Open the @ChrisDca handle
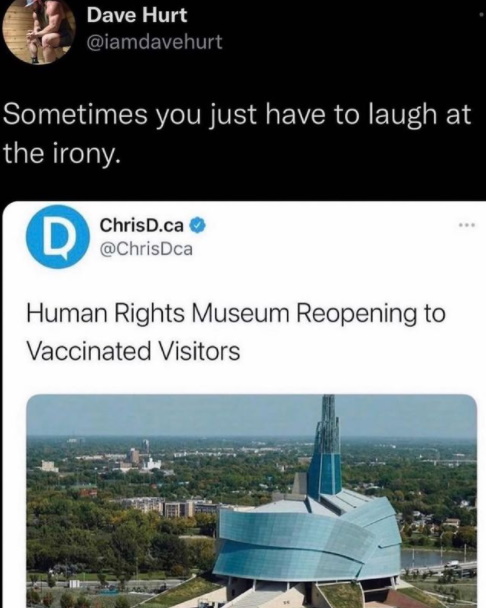 [146, 249]
